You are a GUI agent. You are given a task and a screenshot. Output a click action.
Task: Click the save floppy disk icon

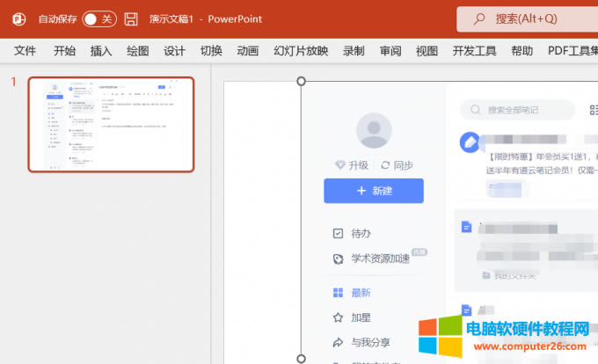131,19
